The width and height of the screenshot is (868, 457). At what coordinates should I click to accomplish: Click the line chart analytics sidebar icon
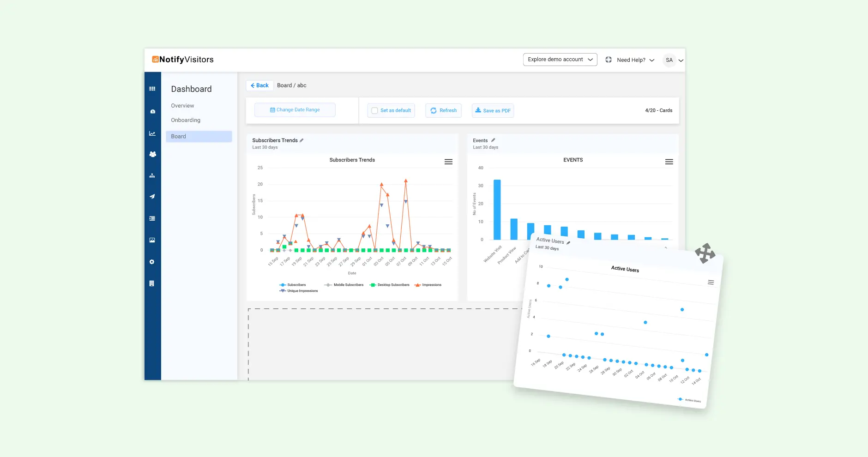point(152,133)
